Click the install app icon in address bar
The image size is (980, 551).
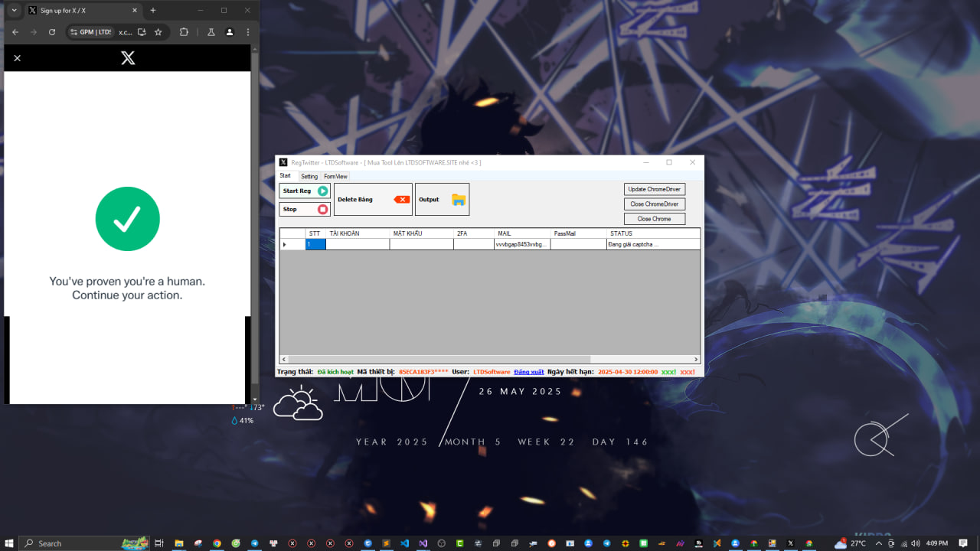tap(142, 32)
